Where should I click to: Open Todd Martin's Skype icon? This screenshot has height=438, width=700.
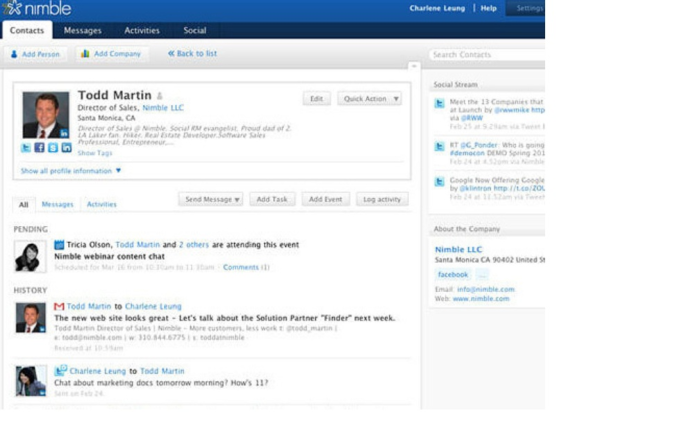(53, 148)
